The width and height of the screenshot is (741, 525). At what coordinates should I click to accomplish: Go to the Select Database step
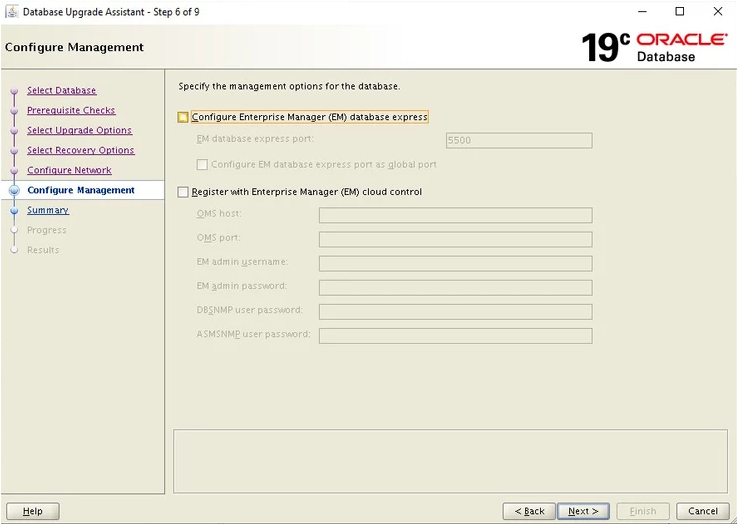[61, 90]
